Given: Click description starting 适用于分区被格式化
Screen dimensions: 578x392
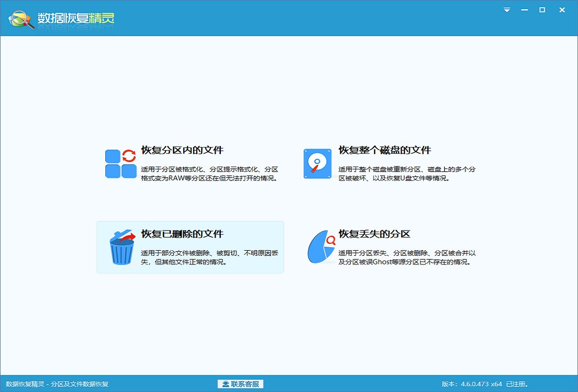Looking at the screenshot, I should tap(210, 174).
